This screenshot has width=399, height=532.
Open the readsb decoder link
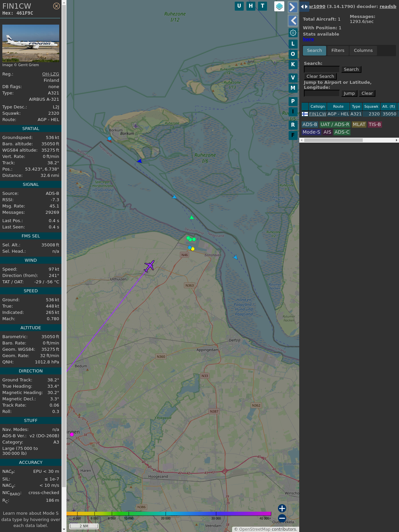(388, 6)
